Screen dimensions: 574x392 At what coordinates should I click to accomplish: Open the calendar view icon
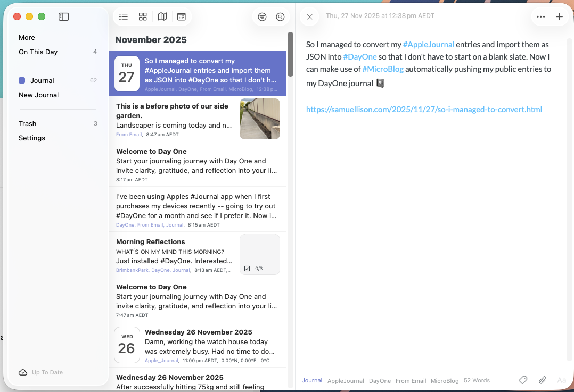tap(182, 17)
